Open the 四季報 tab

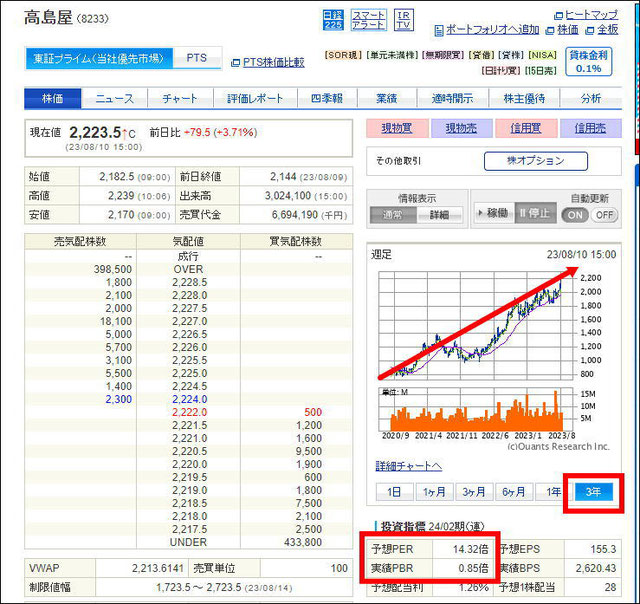tap(327, 98)
